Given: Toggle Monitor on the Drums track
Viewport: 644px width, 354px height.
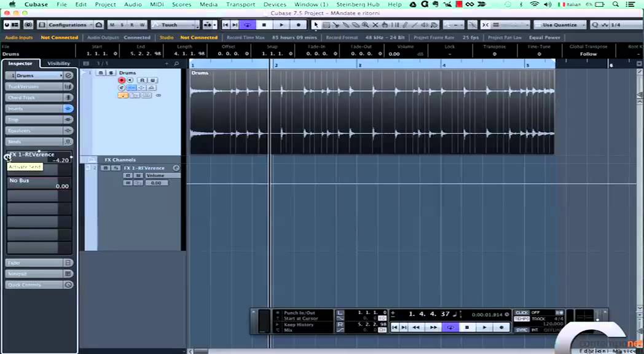Looking at the screenshot, I should pos(130,80).
